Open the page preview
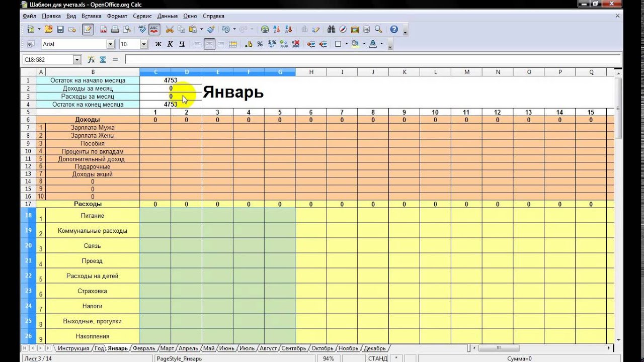Image resolution: width=644 pixels, height=362 pixels. tap(127, 29)
